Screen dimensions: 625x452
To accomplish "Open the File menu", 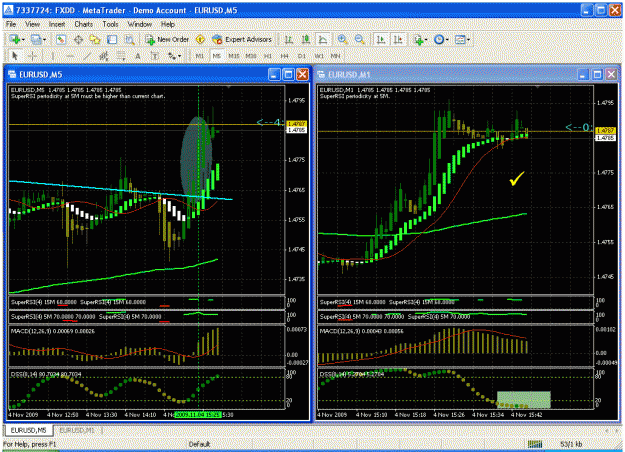I will (11, 24).
